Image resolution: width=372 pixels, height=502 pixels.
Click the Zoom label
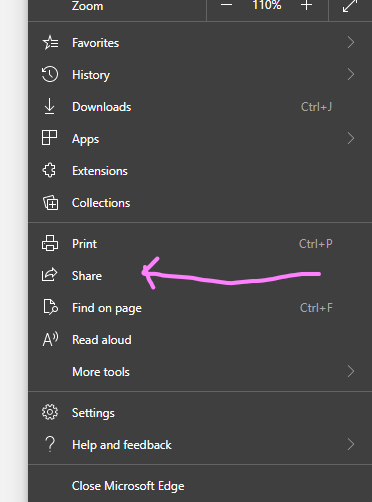pyautogui.click(x=87, y=6)
